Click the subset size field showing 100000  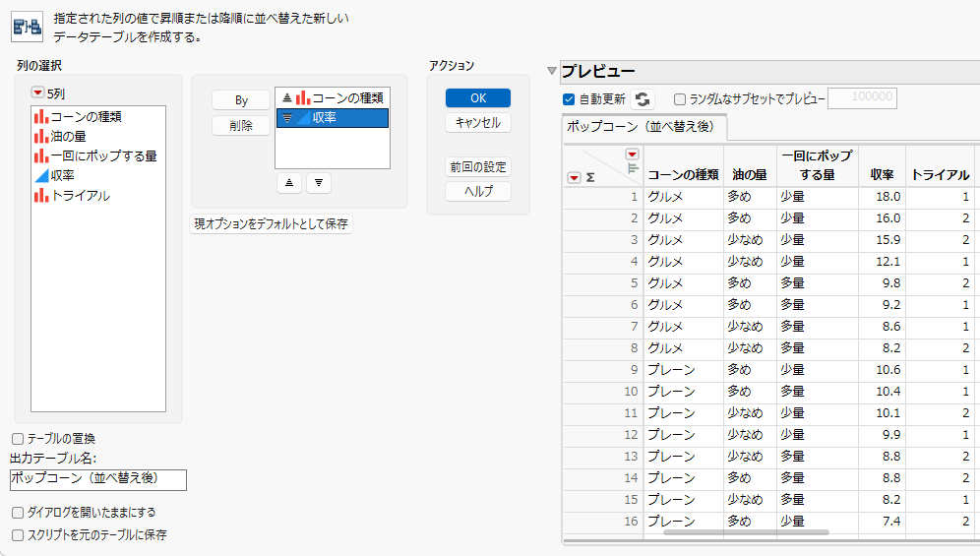[x=863, y=98]
